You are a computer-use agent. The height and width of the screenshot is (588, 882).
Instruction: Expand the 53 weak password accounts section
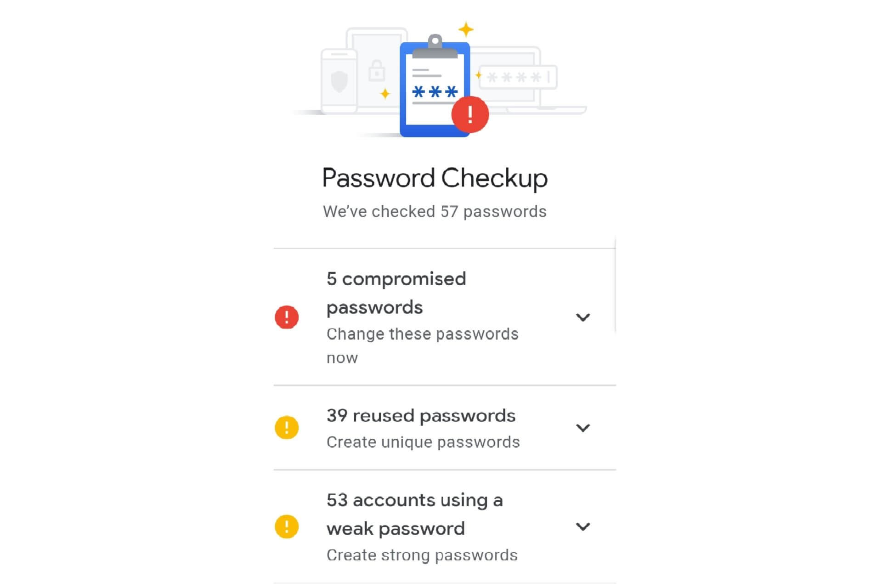pos(582,527)
